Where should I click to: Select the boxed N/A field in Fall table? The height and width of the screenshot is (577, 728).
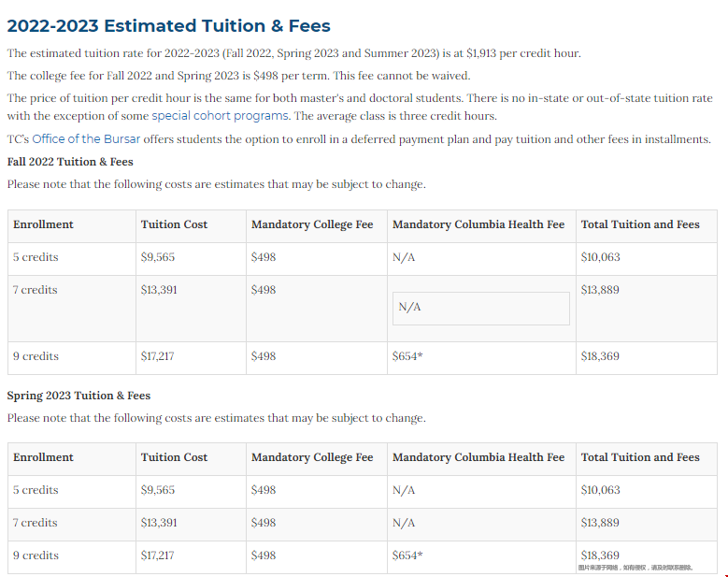click(x=480, y=308)
